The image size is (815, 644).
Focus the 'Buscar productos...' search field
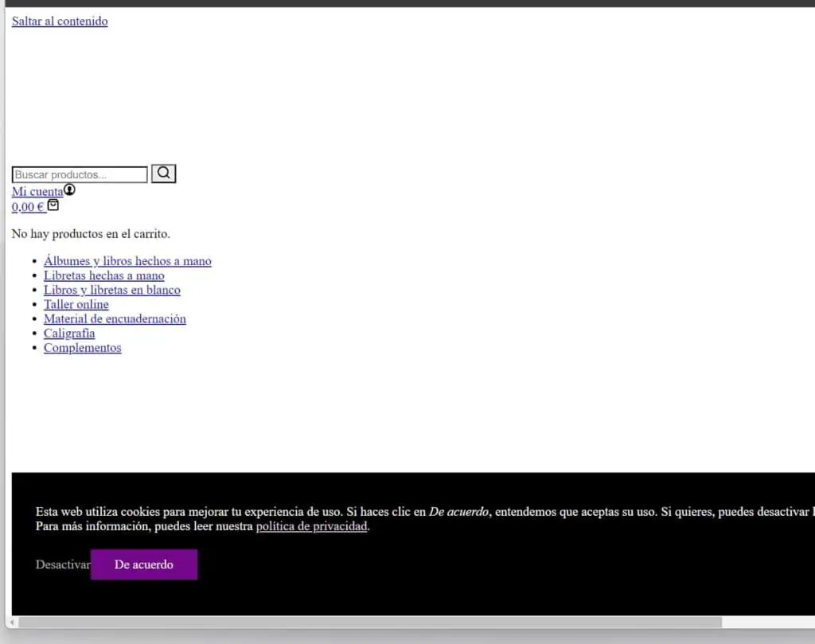coord(80,174)
